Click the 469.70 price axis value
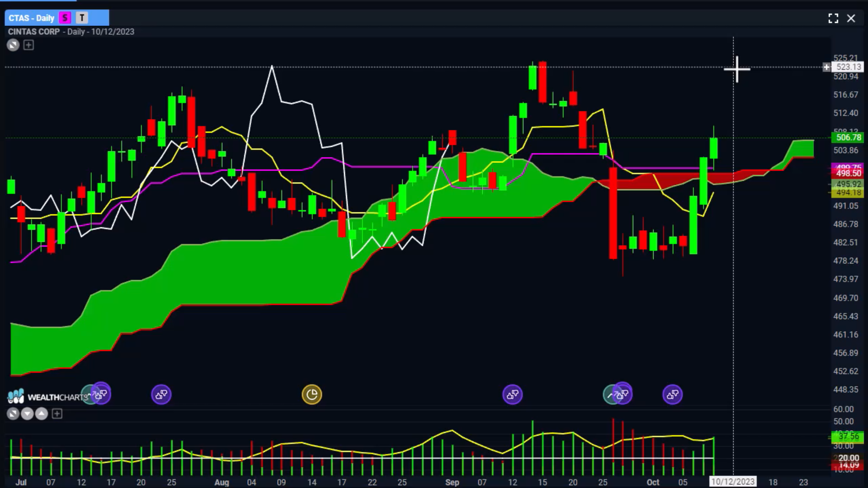This screenshot has width=868, height=488. click(846, 298)
